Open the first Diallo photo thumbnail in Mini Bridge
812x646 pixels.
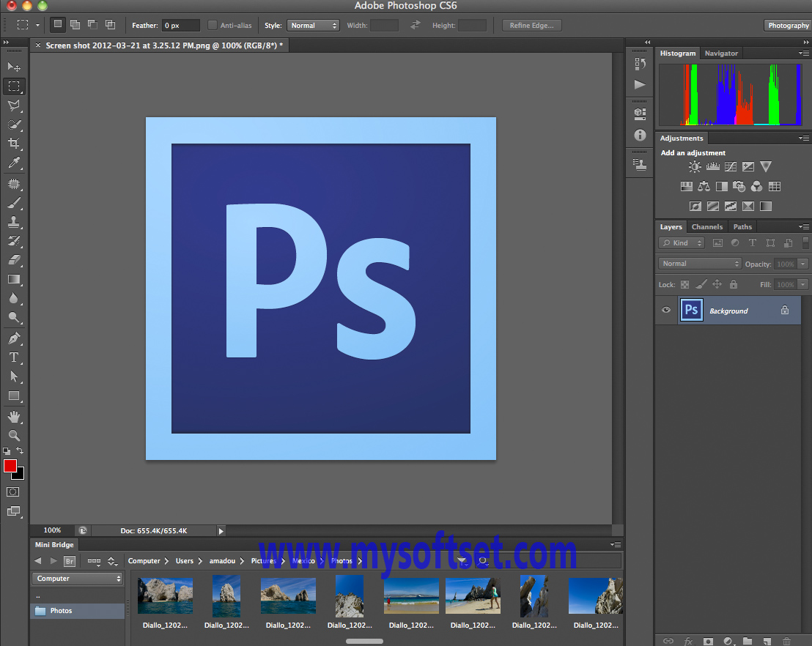[x=165, y=595]
